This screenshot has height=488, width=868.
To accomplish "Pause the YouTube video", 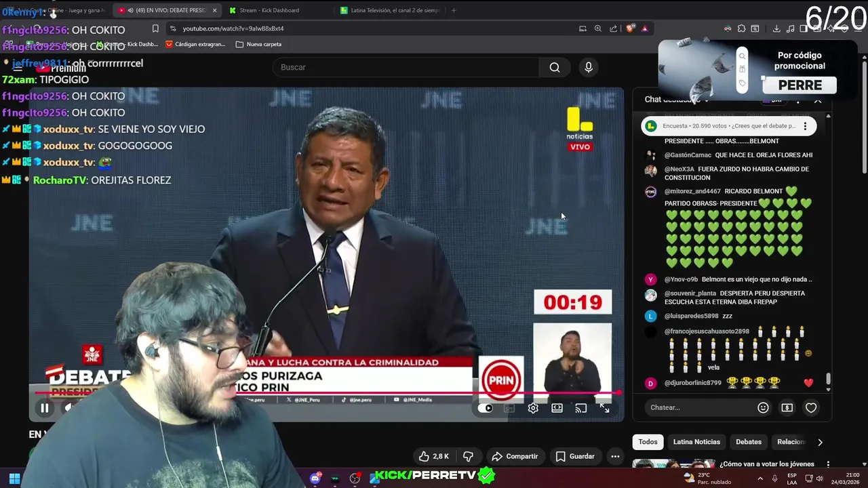I will tap(45, 408).
